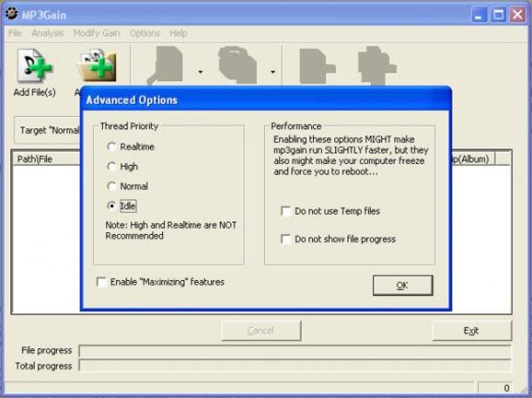Choose the High thread priority radio button
Viewport: 532px width, 398px height.
pyautogui.click(x=112, y=166)
